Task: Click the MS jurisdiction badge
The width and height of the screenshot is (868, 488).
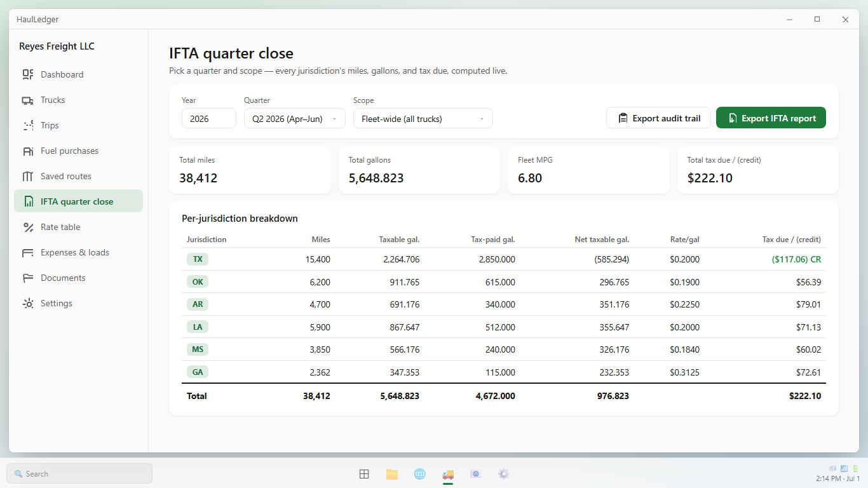Action: (x=198, y=349)
